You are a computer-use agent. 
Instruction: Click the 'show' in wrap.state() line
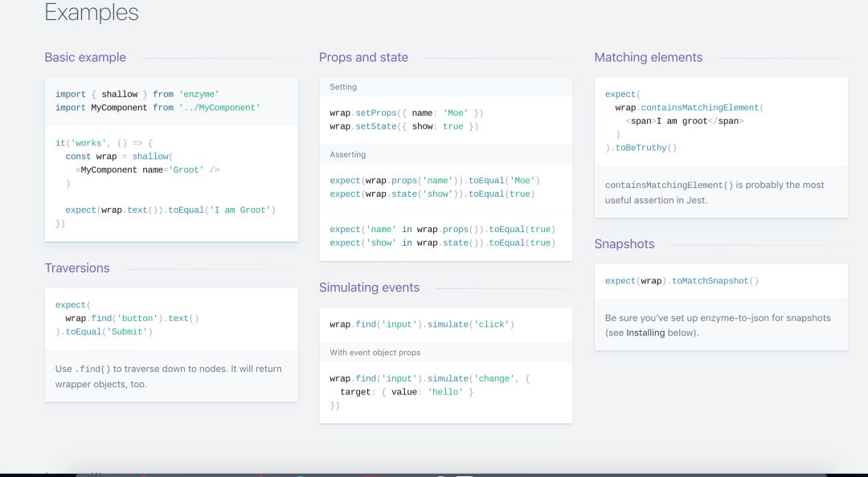(442, 243)
